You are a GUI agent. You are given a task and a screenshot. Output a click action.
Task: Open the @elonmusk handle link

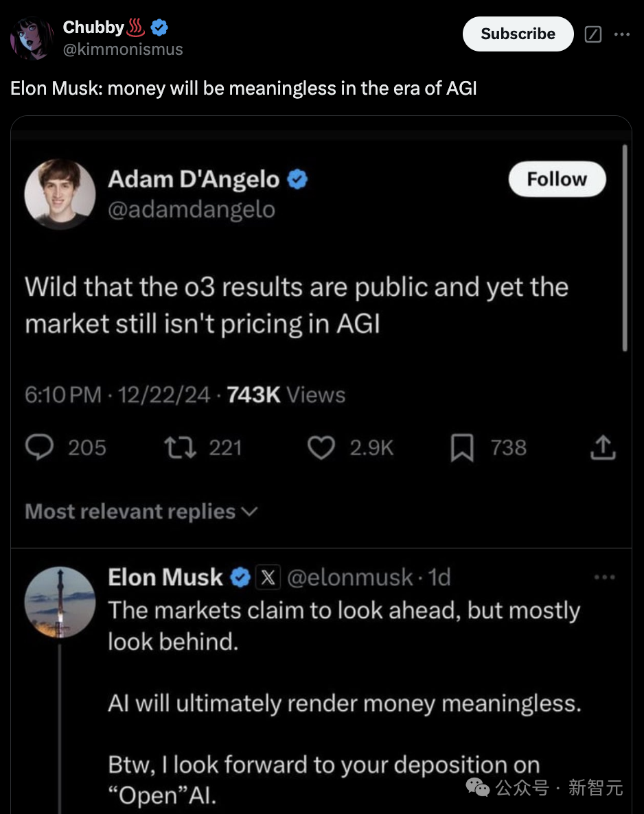coord(349,578)
